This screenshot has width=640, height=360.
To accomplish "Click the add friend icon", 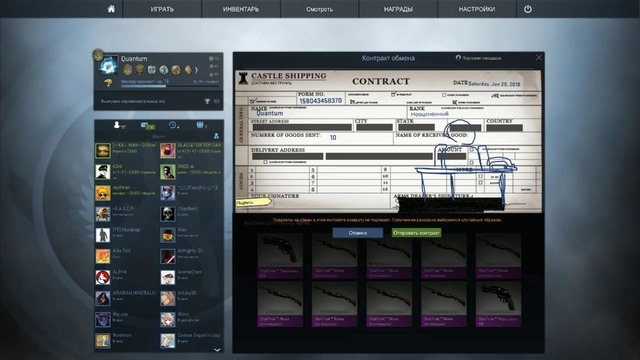I will click(216, 136).
